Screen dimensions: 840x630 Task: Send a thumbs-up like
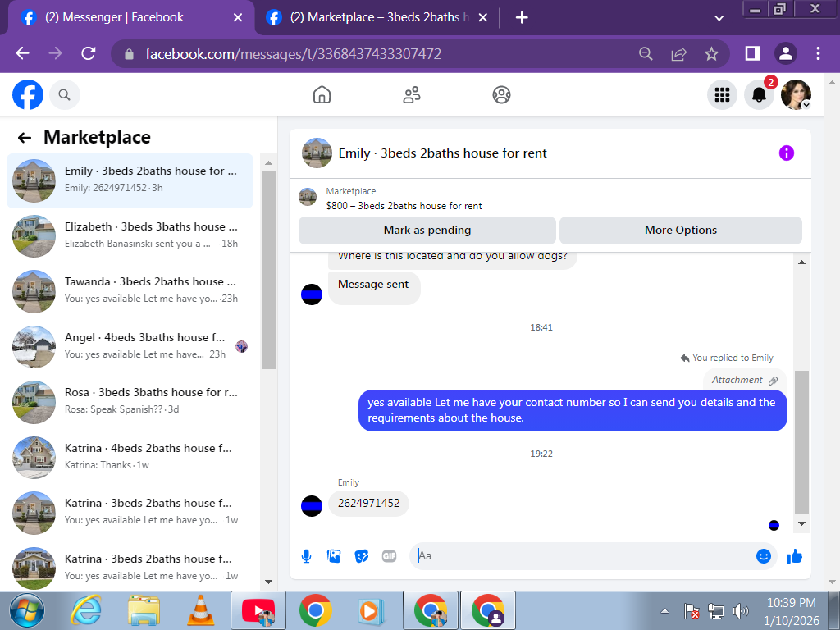(x=794, y=556)
